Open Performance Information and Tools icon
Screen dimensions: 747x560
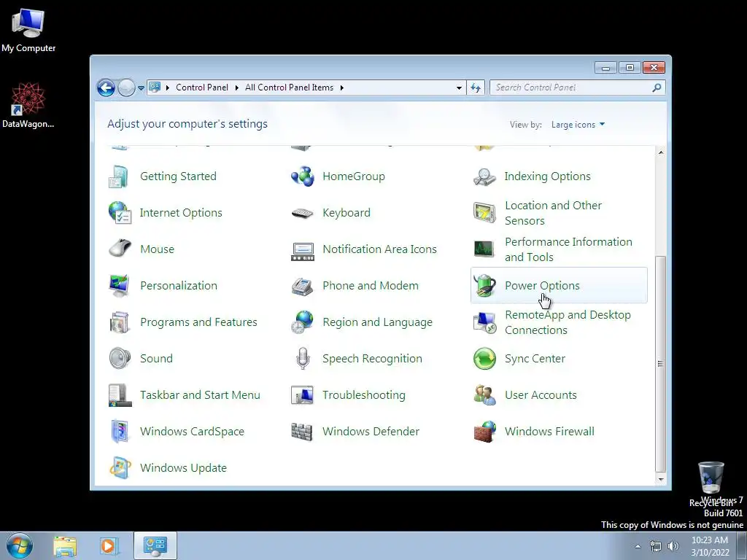click(x=484, y=249)
